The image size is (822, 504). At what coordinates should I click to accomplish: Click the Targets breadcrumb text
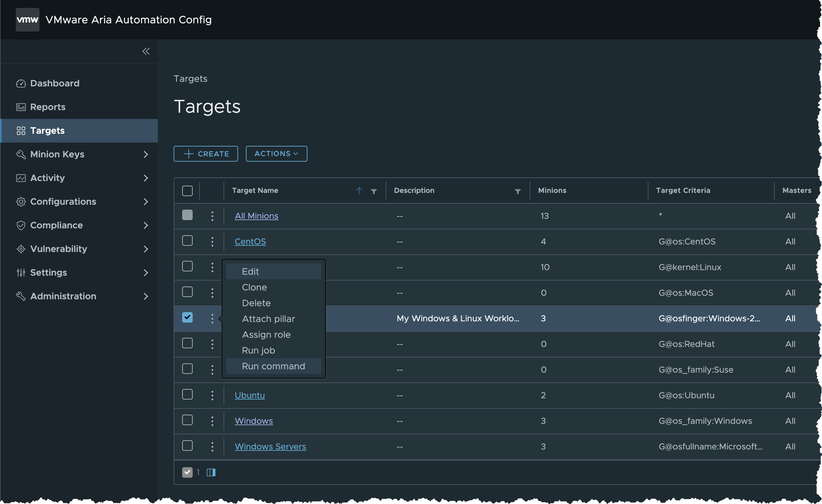coord(190,79)
